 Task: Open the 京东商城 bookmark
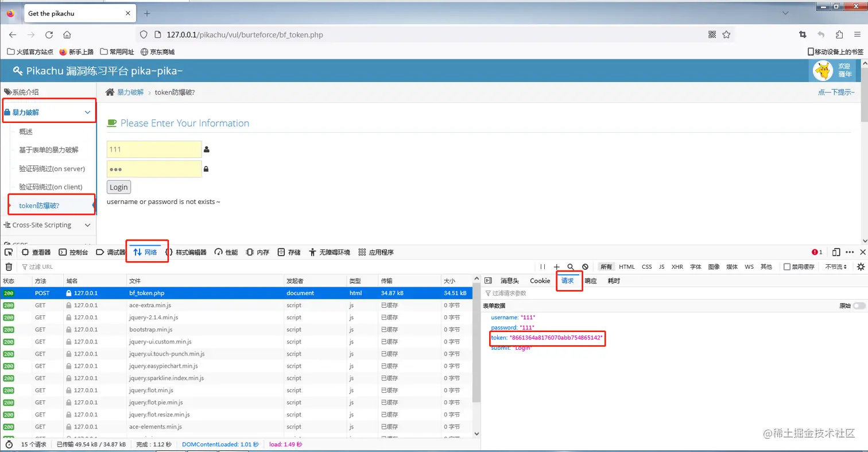157,52
